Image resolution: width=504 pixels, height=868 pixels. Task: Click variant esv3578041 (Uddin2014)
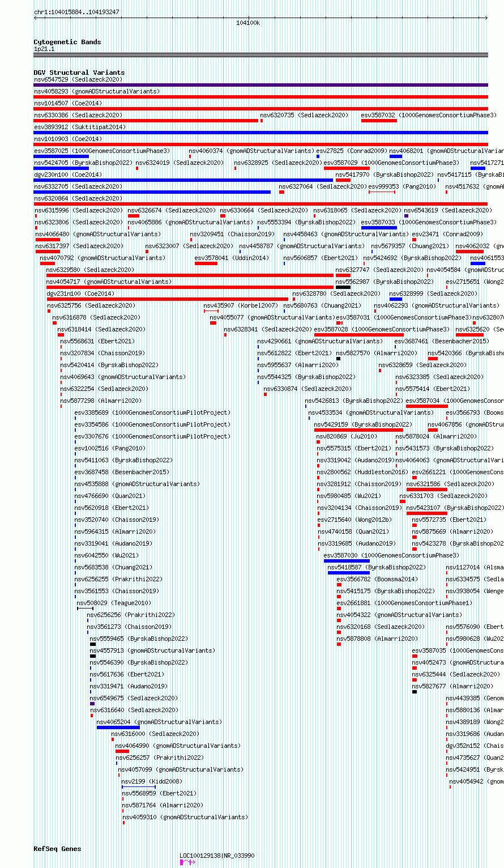(232, 258)
